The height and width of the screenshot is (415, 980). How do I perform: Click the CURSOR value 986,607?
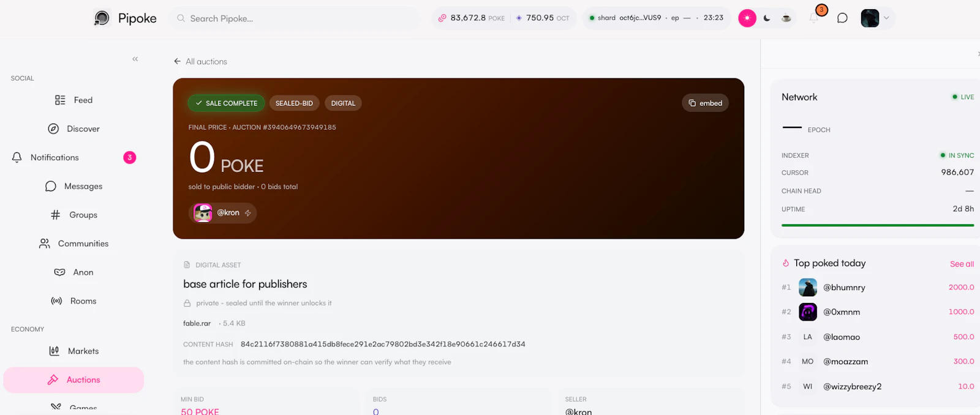[957, 173]
